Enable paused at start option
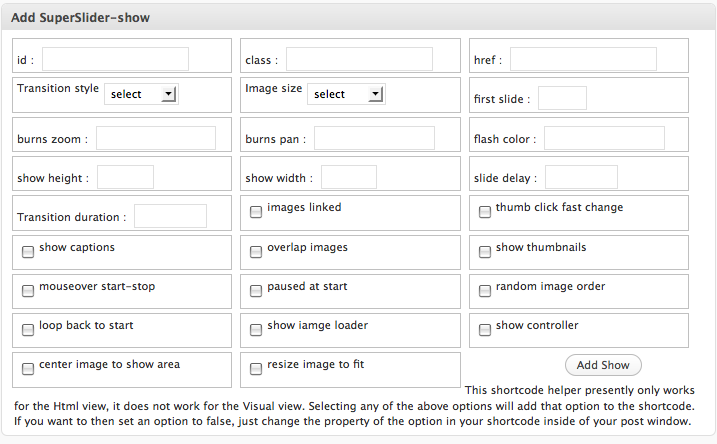717x444 pixels. pyautogui.click(x=256, y=291)
